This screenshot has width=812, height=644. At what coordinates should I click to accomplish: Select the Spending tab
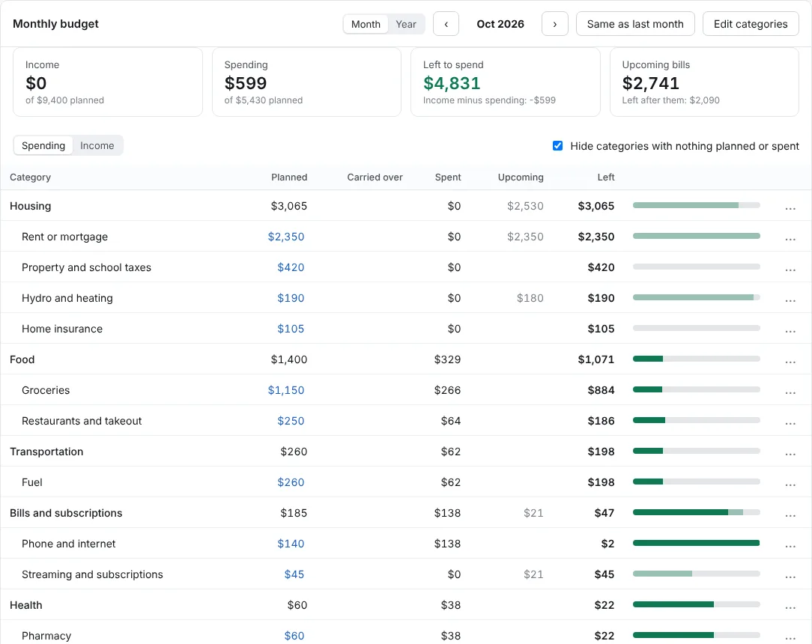click(43, 146)
